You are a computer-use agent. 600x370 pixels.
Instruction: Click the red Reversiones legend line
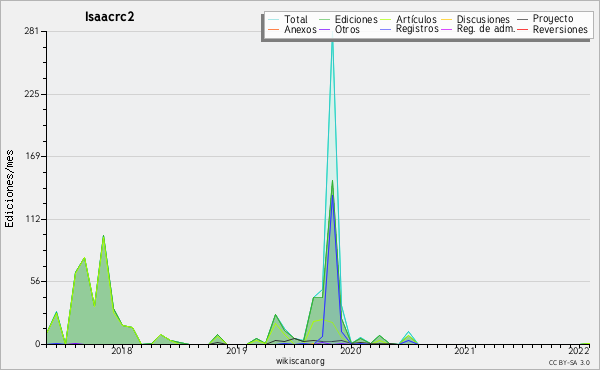522,29
